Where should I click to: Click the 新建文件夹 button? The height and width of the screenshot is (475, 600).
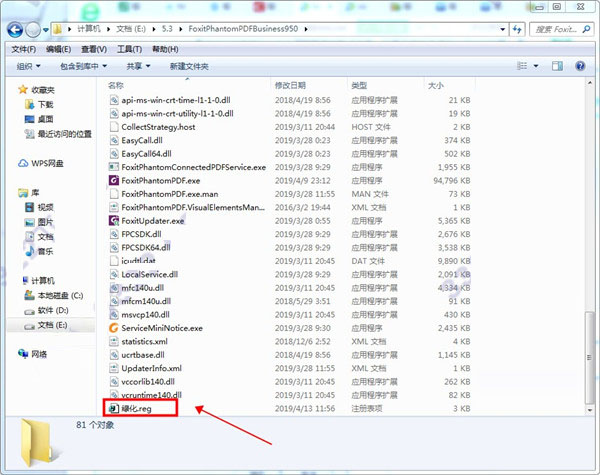(189, 66)
